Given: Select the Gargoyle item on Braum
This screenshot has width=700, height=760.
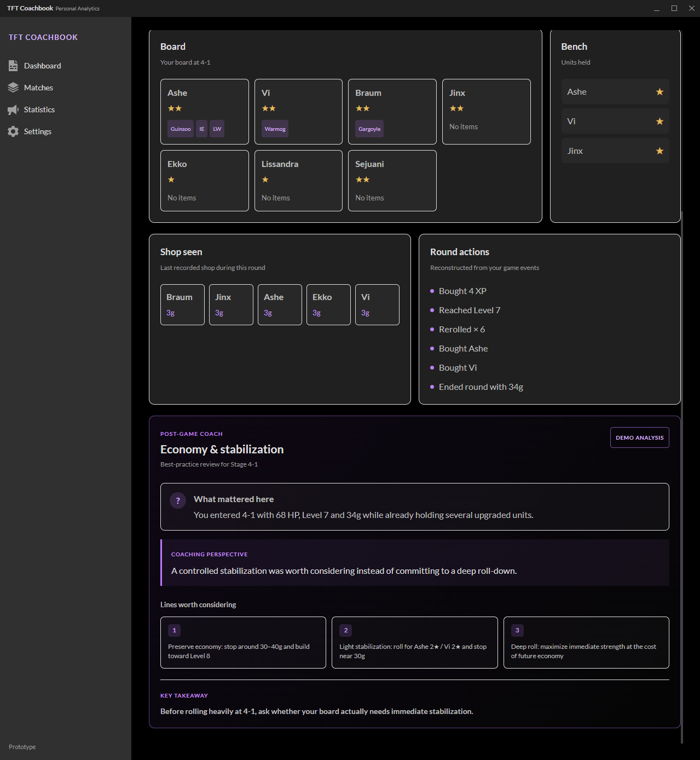Looking at the screenshot, I should [x=369, y=129].
